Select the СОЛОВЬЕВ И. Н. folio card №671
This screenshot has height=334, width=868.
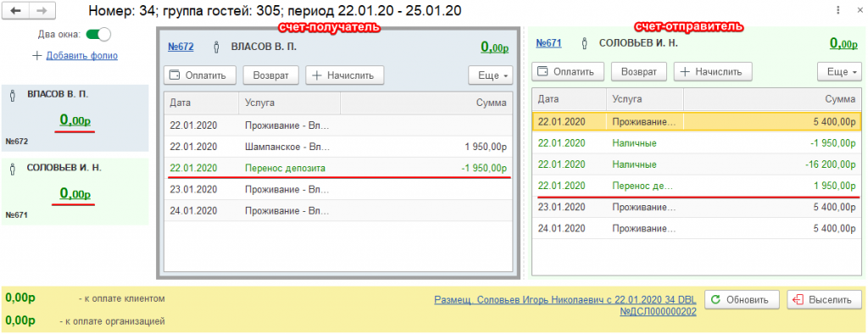(x=75, y=192)
